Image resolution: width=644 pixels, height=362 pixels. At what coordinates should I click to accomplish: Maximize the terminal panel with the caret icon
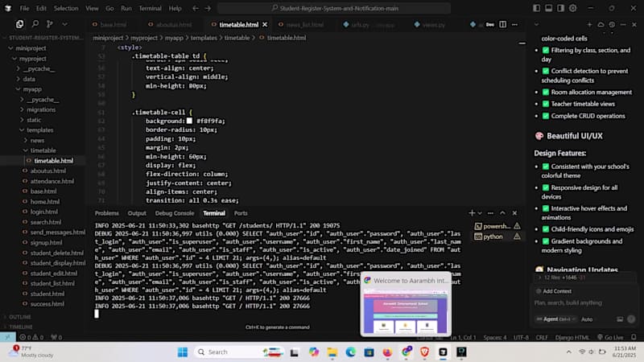tap(502, 213)
